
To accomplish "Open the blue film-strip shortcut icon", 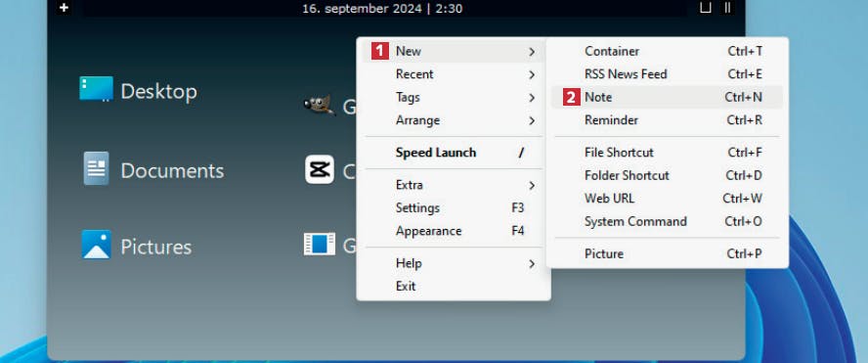I will click(320, 244).
